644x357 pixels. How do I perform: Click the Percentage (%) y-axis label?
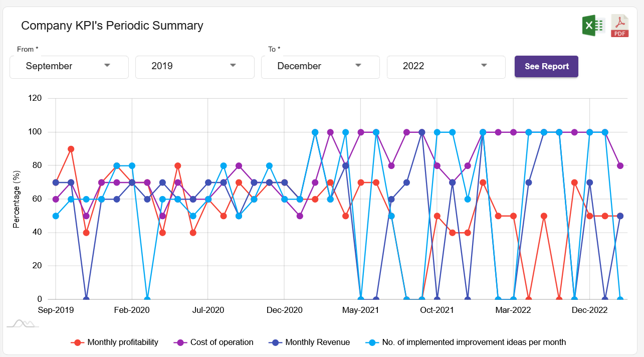[x=15, y=199]
